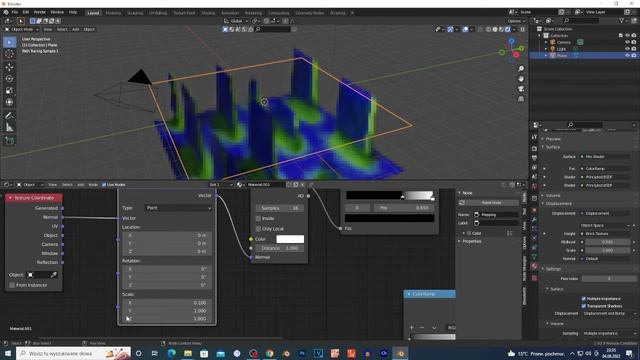Select the Select Box tool
The width and height of the screenshot is (640, 360).
(9, 42)
